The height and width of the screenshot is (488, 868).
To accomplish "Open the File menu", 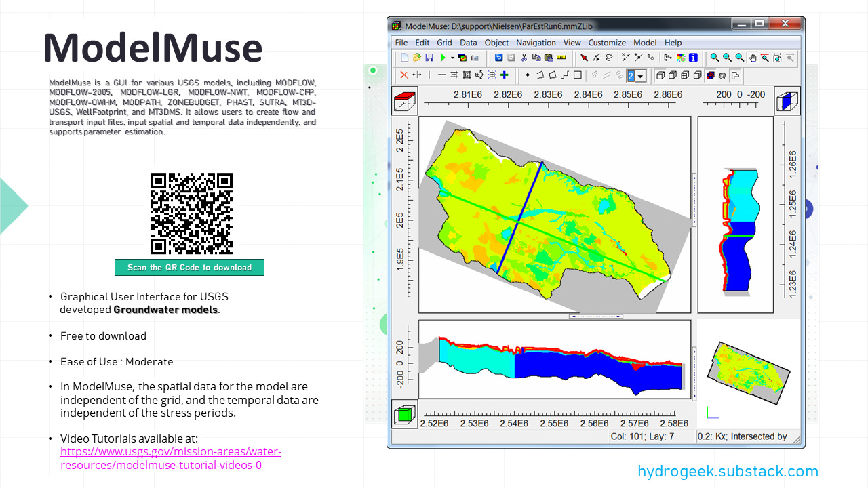I will (401, 43).
